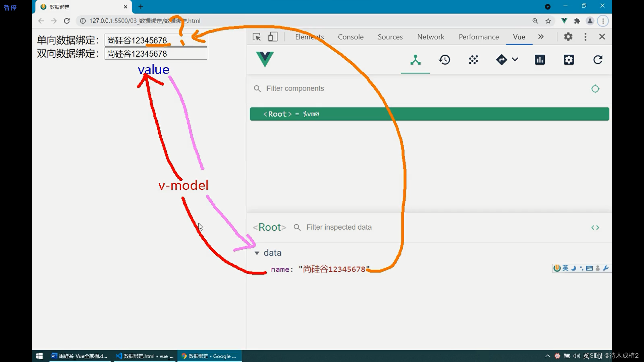Screen dimensions: 644x362
Task: Click the Vue DevTools component tree icon
Action: (x=415, y=60)
